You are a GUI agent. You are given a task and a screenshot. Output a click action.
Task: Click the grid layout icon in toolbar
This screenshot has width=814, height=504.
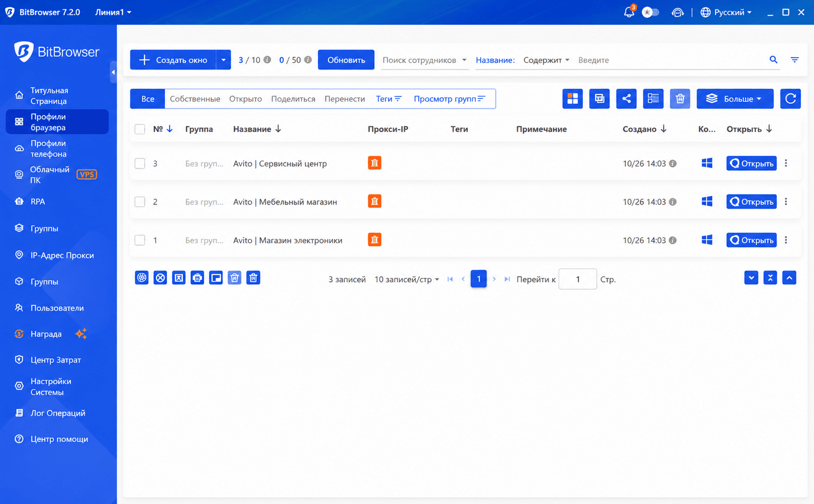pos(572,99)
